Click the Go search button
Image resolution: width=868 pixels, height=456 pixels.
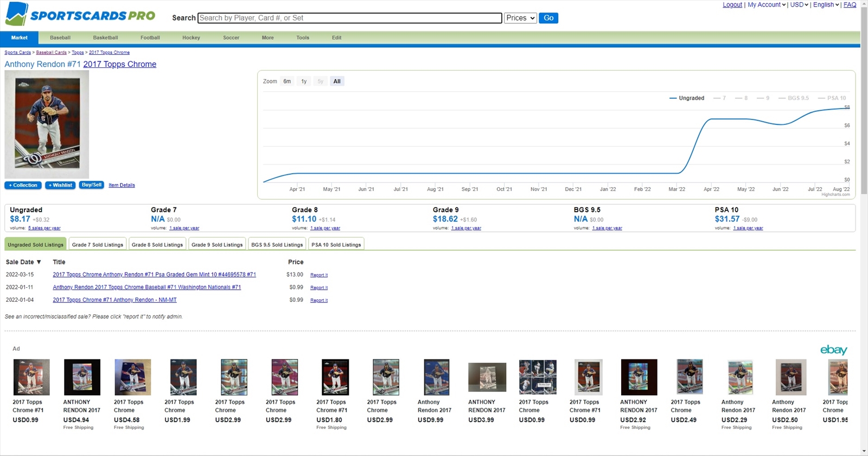pyautogui.click(x=548, y=18)
